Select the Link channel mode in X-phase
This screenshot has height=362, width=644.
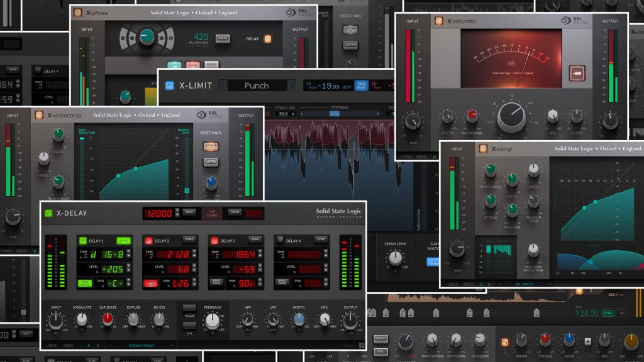[x=192, y=65]
